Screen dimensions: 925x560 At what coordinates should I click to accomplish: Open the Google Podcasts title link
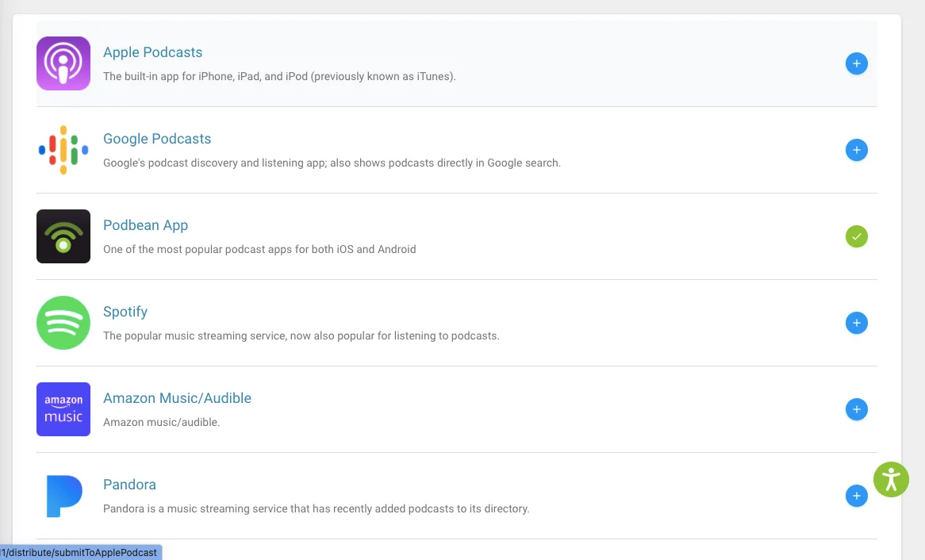(157, 139)
